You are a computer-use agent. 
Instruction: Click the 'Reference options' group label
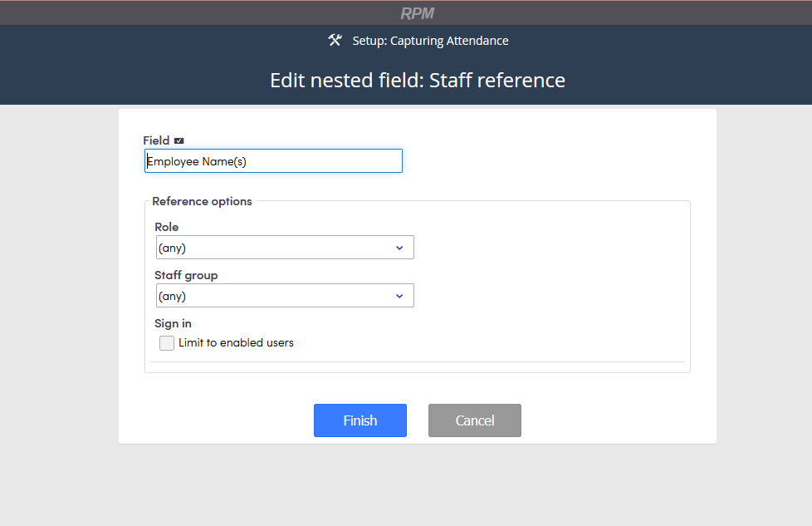(202, 201)
